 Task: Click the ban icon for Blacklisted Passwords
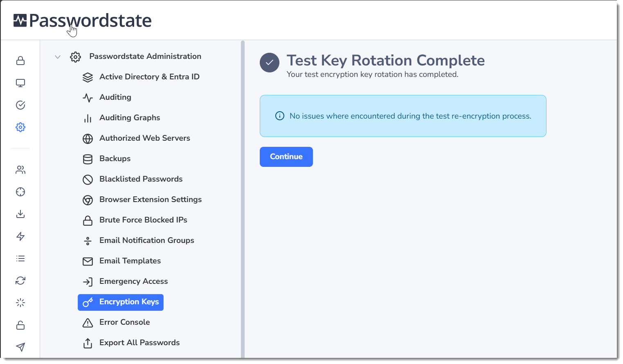[88, 180]
